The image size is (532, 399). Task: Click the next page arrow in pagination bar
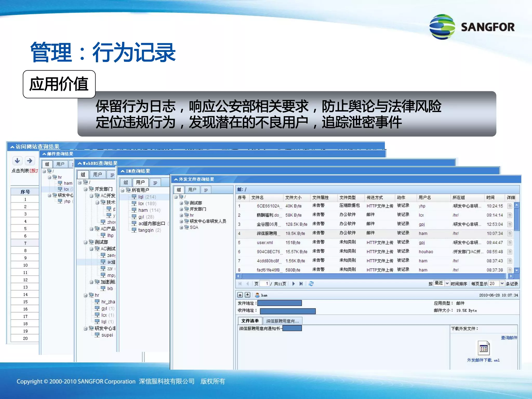click(x=293, y=284)
